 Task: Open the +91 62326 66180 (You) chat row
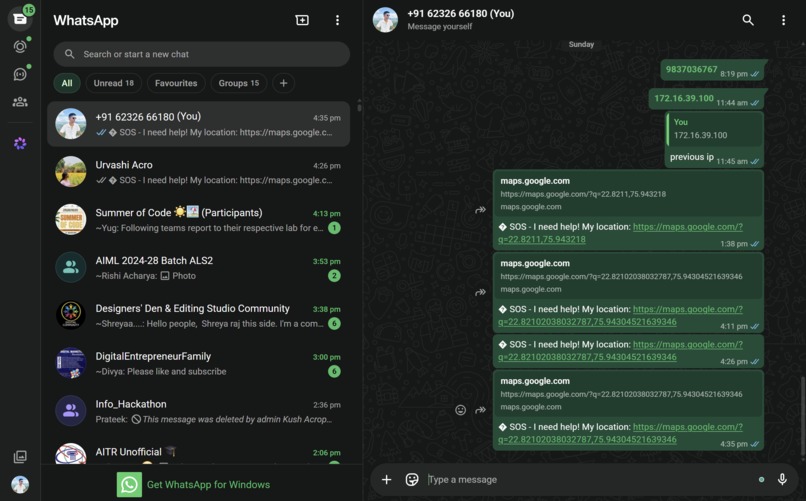pos(198,124)
